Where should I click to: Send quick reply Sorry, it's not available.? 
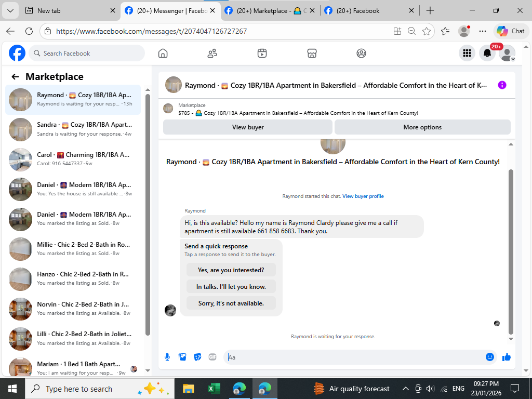click(x=231, y=303)
